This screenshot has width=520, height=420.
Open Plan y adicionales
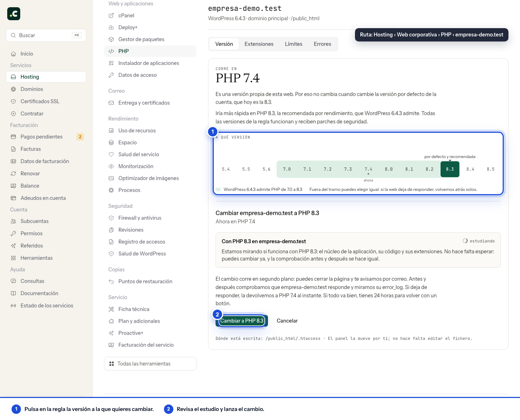click(150, 321)
